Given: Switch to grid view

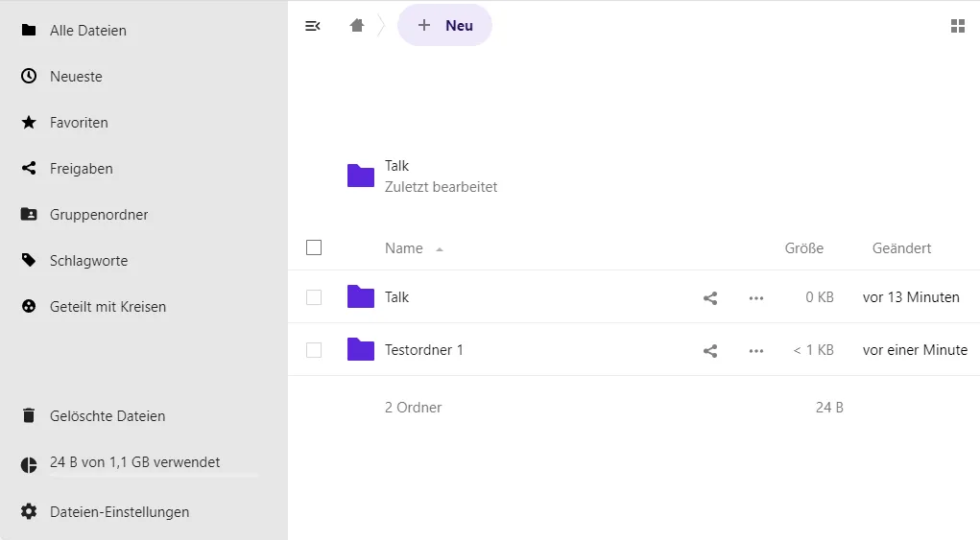Looking at the screenshot, I should point(957,26).
